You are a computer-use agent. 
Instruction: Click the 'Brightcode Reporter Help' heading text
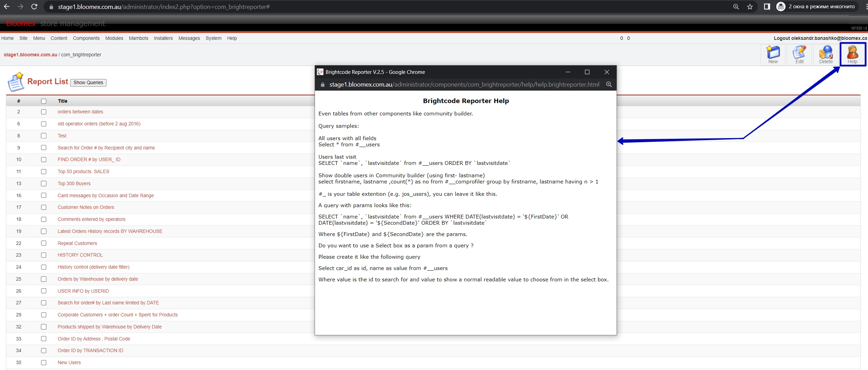click(466, 101)
